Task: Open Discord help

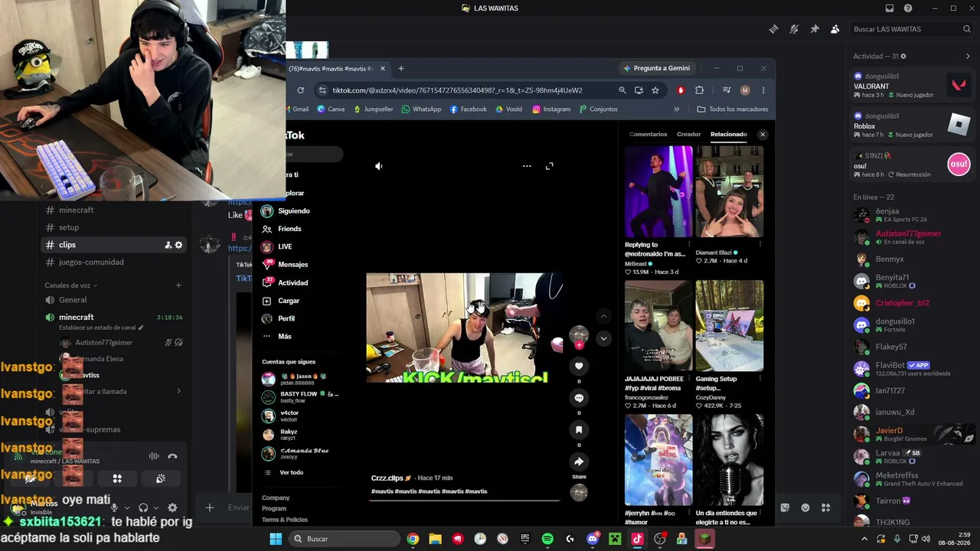Action: (x=908, y=8)
